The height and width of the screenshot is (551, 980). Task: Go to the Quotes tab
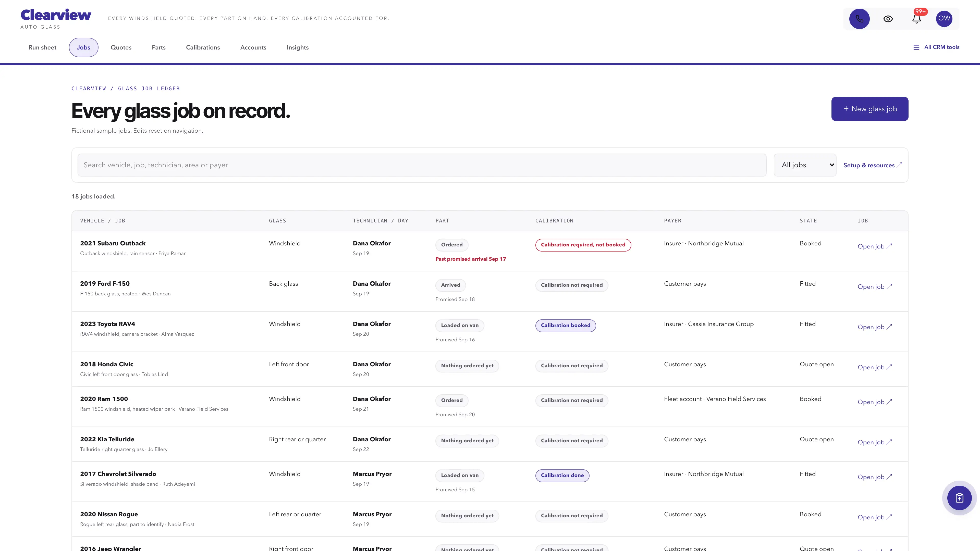[121, 47]
